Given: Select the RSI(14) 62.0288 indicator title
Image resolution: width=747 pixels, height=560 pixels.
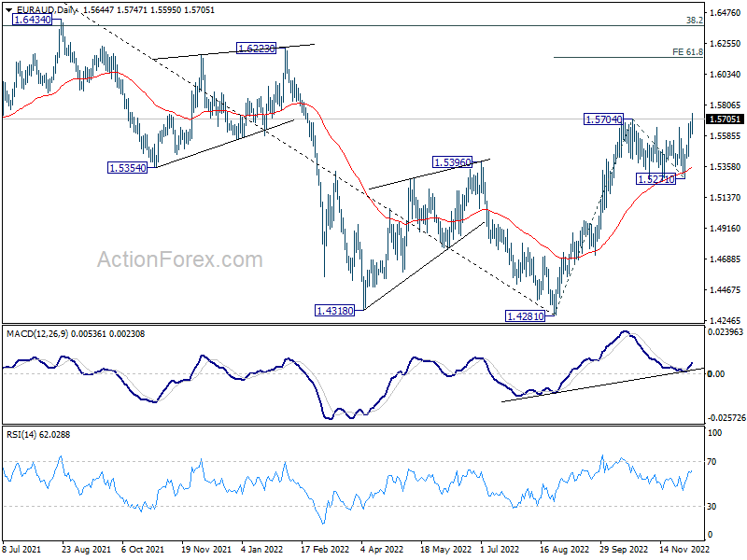Looking at the screenshot, I should coord(38,434).
